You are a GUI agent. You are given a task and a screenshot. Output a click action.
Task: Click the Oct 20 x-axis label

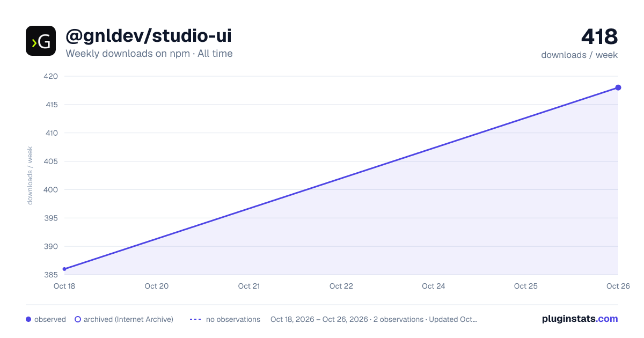(x=157, y=286)
